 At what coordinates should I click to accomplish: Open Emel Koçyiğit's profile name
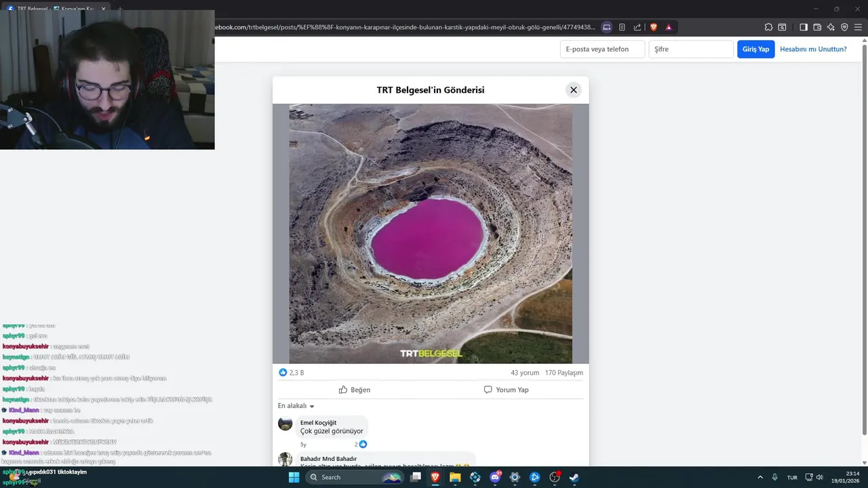(318, 423)
